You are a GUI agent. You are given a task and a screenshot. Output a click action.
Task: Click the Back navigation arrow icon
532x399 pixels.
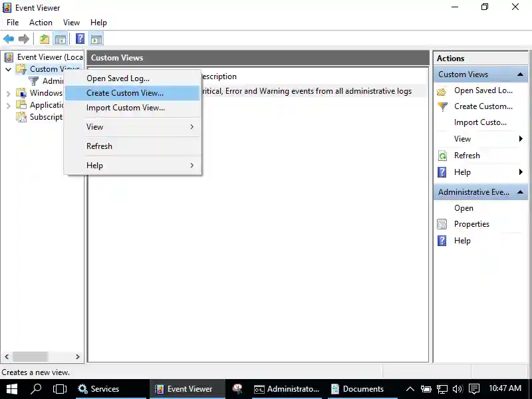tap(7, 39)
